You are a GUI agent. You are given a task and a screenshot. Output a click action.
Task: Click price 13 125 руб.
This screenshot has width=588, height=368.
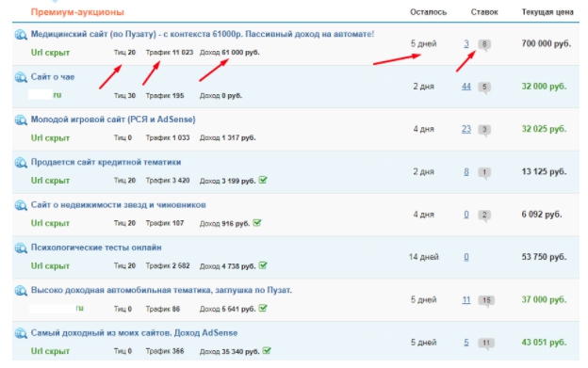(x=544, y=172)
